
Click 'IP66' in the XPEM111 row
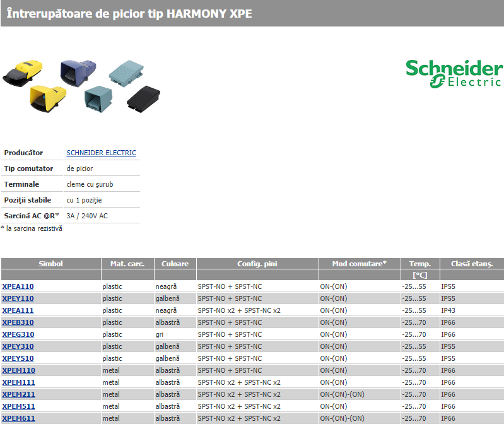point(448,382)
